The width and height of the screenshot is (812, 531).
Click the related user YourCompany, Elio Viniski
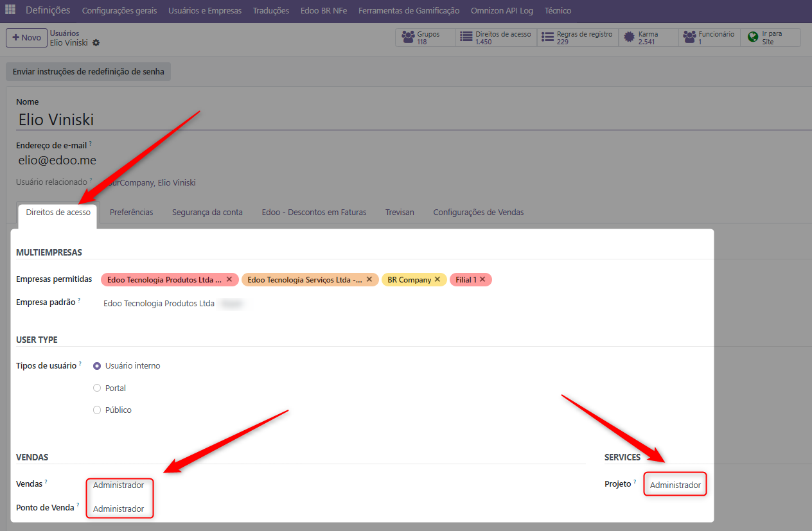click(148, 182)
